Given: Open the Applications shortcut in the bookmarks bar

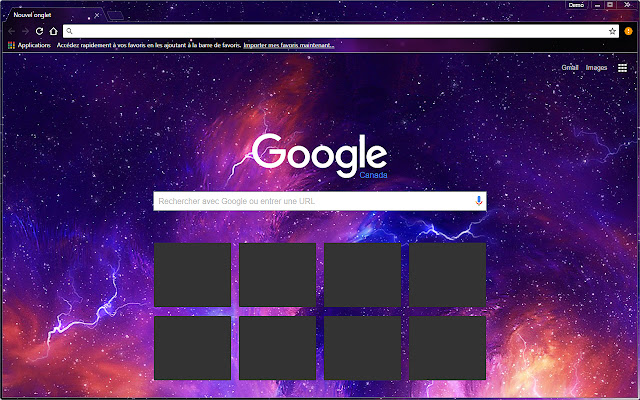Looking at the screenshot, I should (29, 45).
